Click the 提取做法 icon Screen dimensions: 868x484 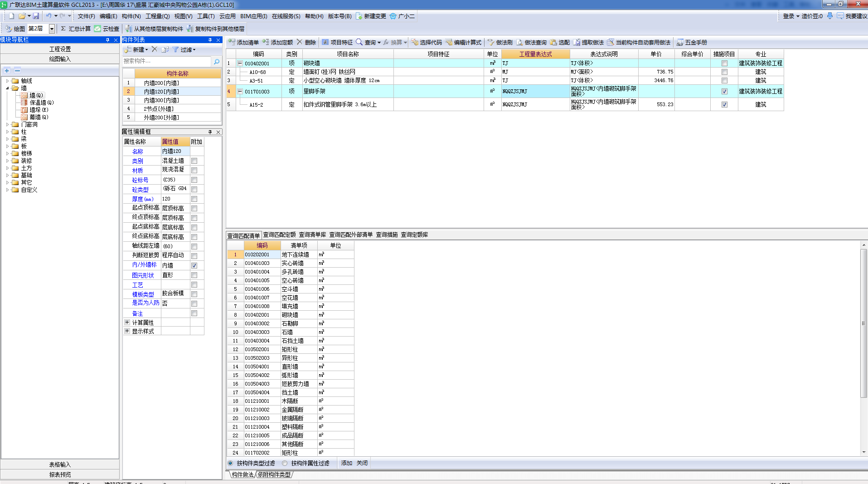(577, 42)
